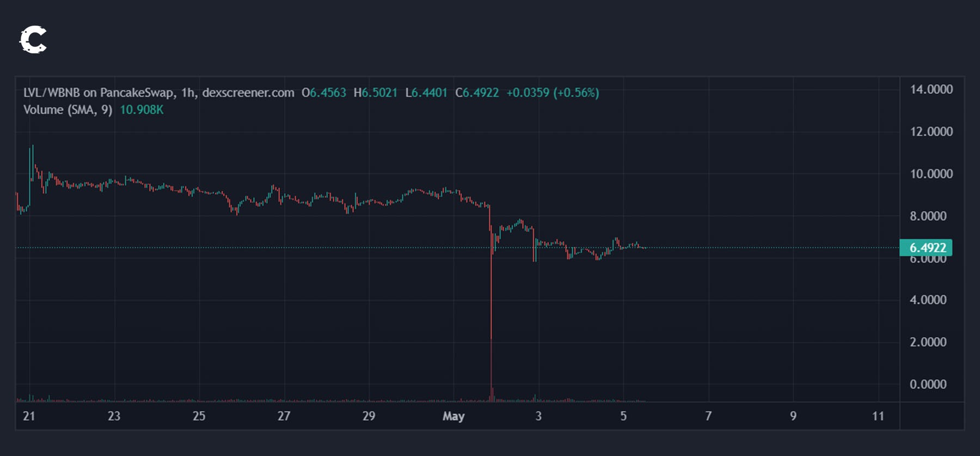
Task: Click the white C logo icon
Action: point(33,40)
